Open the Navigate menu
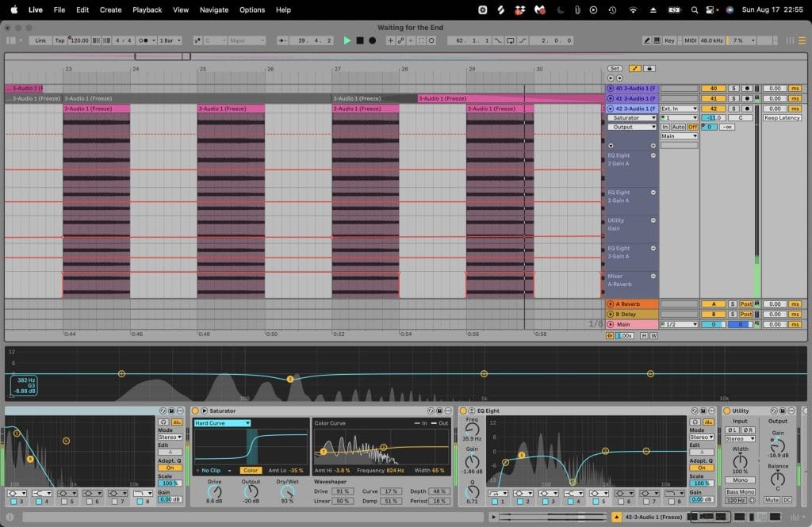 pyautogui.click(x=214, y=10)
